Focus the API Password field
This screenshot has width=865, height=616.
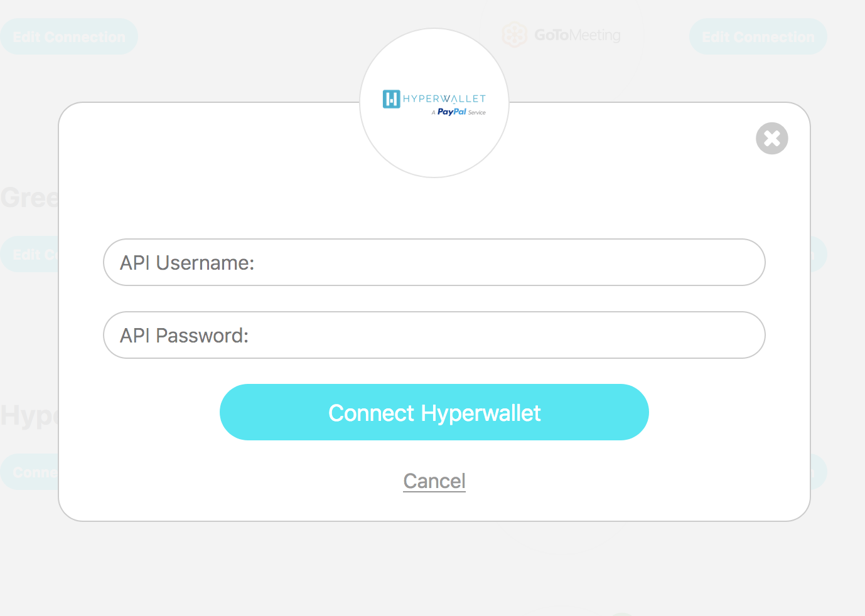(434, 335)
